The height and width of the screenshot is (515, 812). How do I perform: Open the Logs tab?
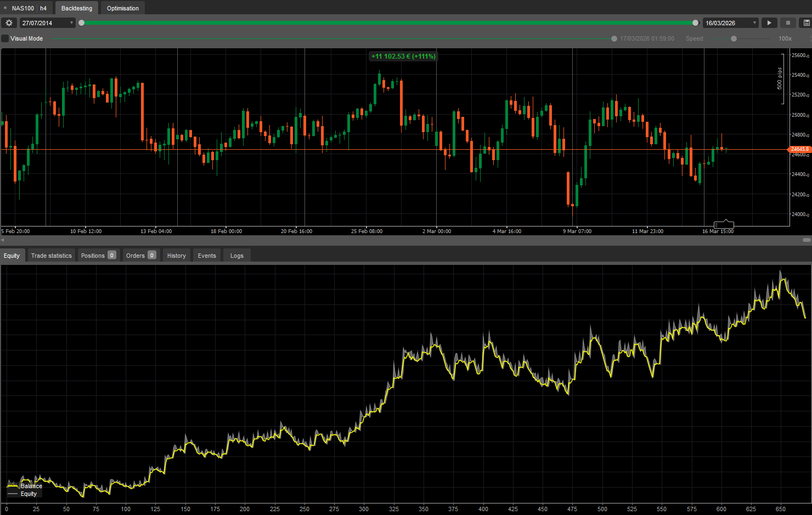coord(236,255)
